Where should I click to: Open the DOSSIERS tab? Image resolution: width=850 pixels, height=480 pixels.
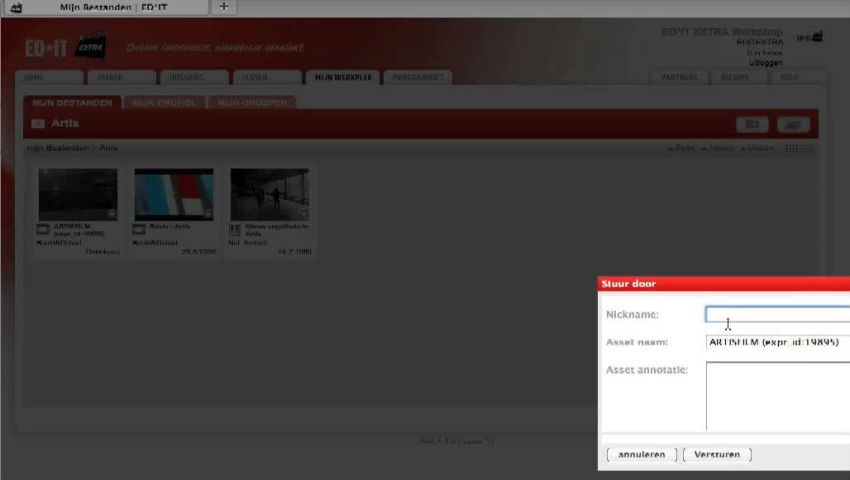[x=194, y=78]
